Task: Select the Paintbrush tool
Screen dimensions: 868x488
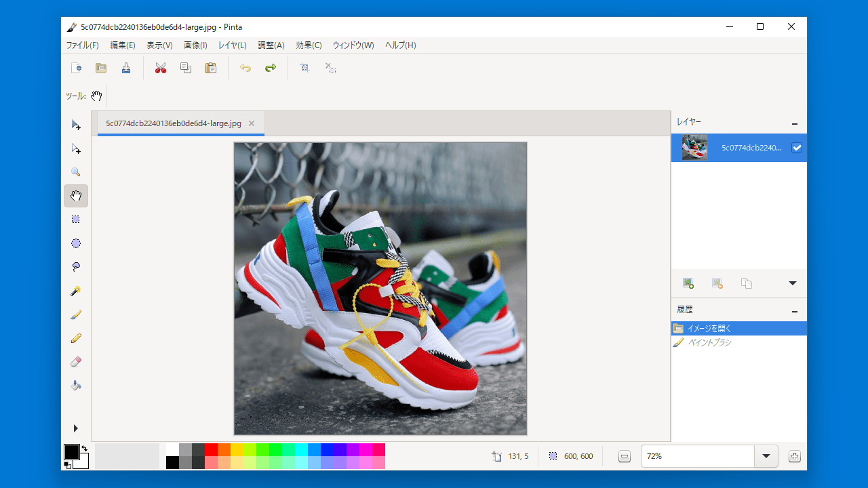Action: coord(76,314)
